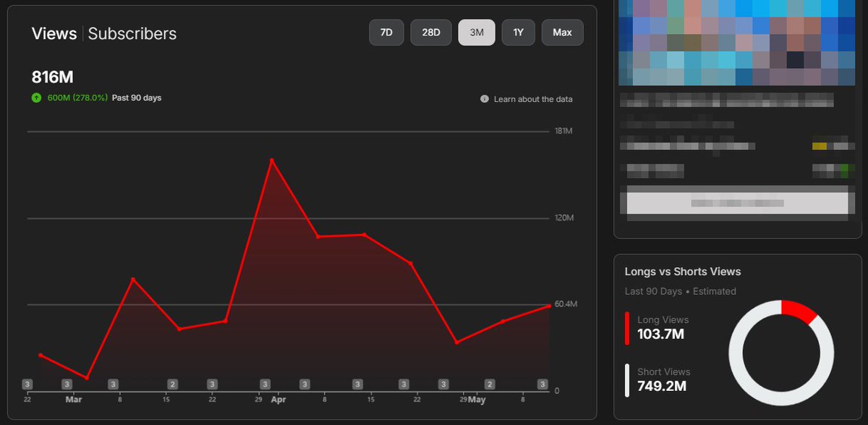Click the Short Views legend label
The height and width of the screenshot is (425, 868).
664,371
